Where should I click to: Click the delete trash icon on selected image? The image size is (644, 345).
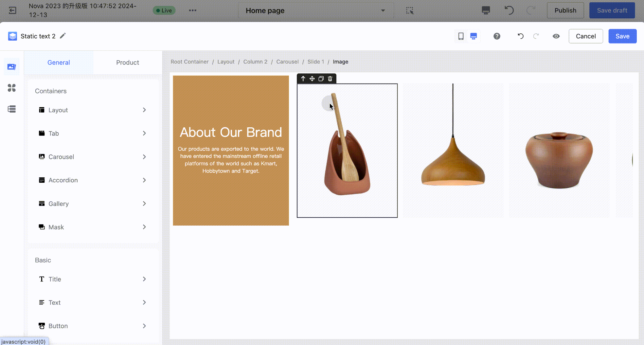pos(330,79)
